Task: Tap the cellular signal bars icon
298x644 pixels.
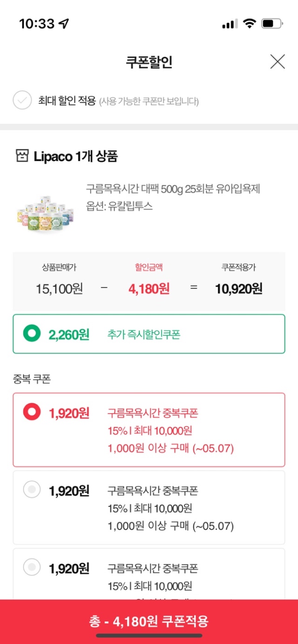Action: point(230,24)
